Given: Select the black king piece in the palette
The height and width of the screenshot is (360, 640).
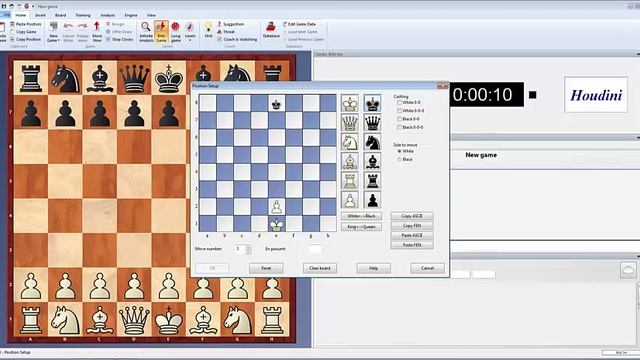Looking at the screenshot, I should tap(372, 103).
